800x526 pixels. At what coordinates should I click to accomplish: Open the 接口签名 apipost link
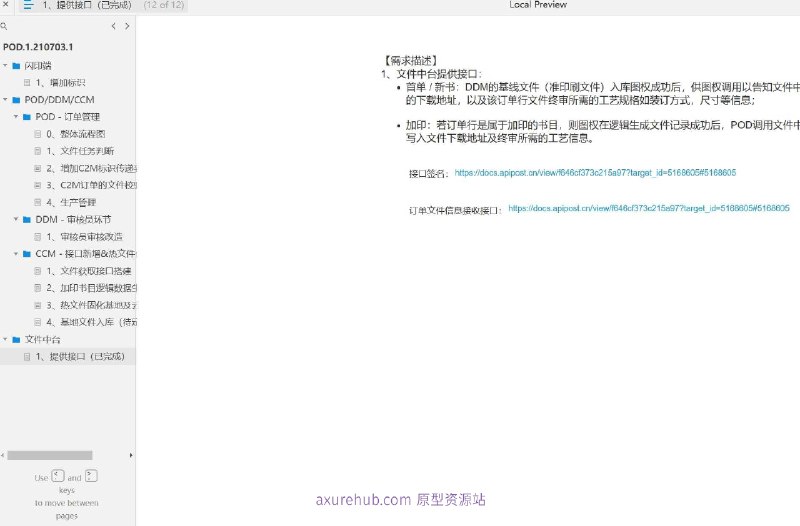click(595, 173)
